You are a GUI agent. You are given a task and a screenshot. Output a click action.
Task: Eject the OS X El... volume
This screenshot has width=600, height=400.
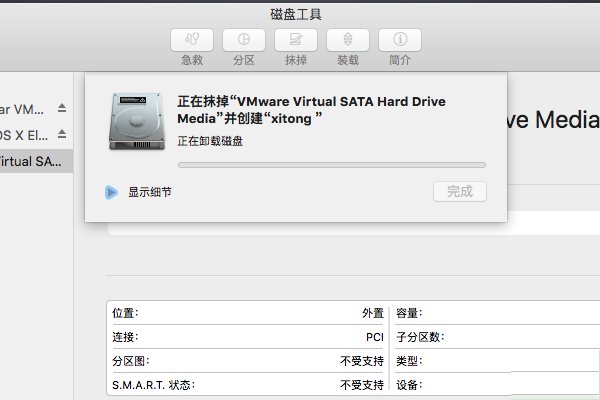point(62,134)
